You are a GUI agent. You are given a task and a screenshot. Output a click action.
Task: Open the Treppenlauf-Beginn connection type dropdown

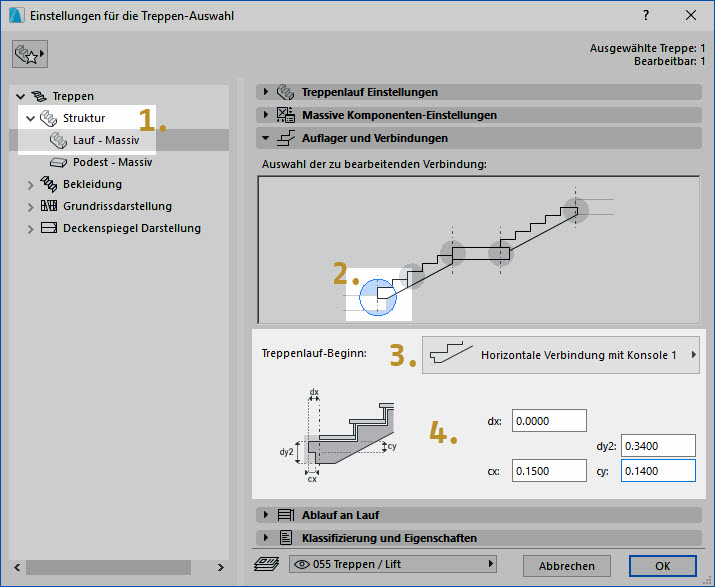(x=560, y=355)
